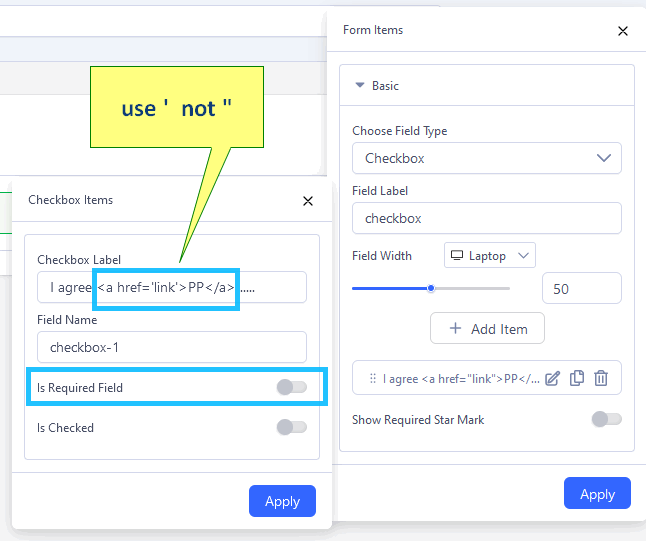
Task: Click Apply in Checkbox Items dialog
Action: pos(282,501)
